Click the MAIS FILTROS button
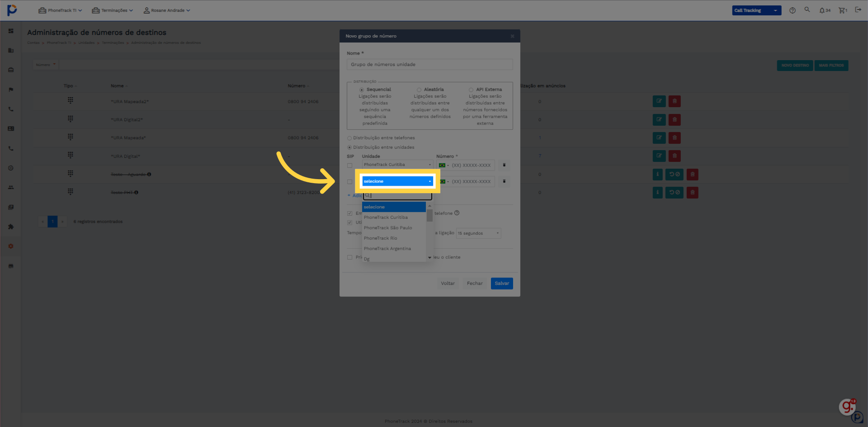Viewport: 868px width, 427px height. (x=831, y=66)
